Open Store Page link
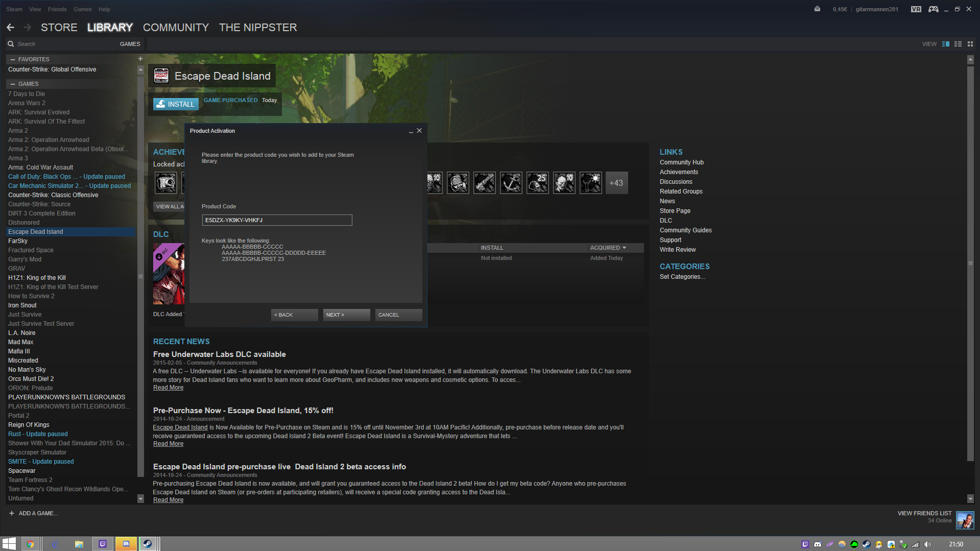This screenshot has height=551, width=980. pyautogui.click(x=675, y=211)
